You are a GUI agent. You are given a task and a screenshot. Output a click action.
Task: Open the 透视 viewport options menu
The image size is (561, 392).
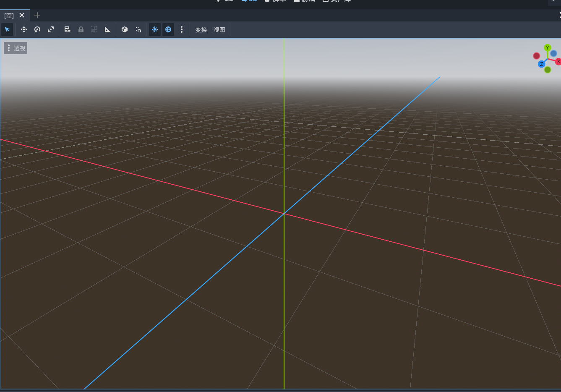coord(16,48)
